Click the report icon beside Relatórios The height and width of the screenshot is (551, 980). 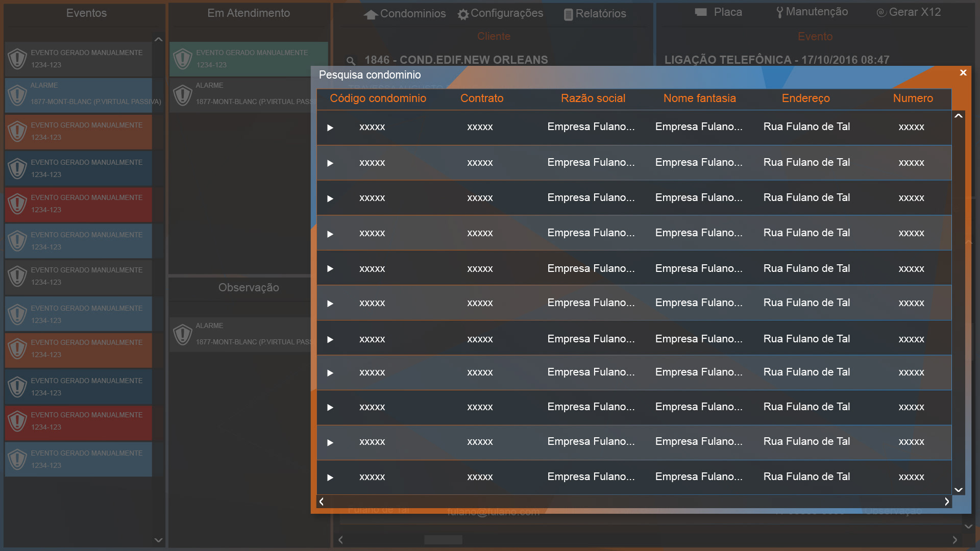click(568, 14)
